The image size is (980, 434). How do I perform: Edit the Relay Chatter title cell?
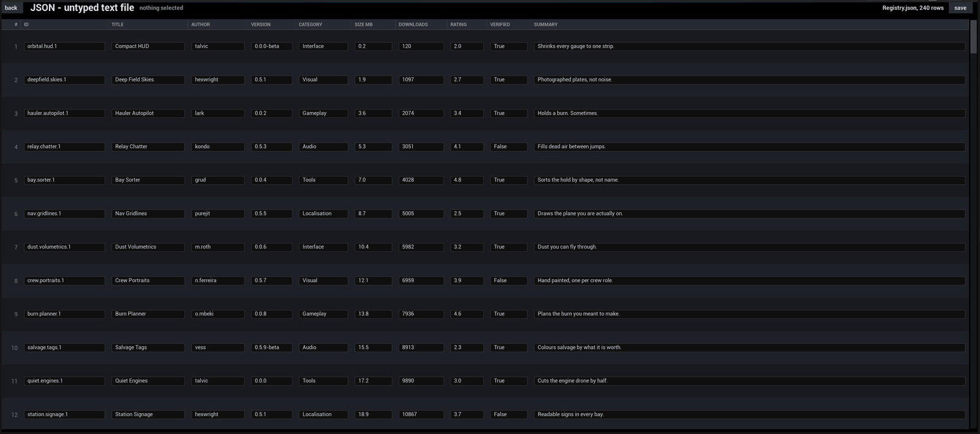click(148, 147)
